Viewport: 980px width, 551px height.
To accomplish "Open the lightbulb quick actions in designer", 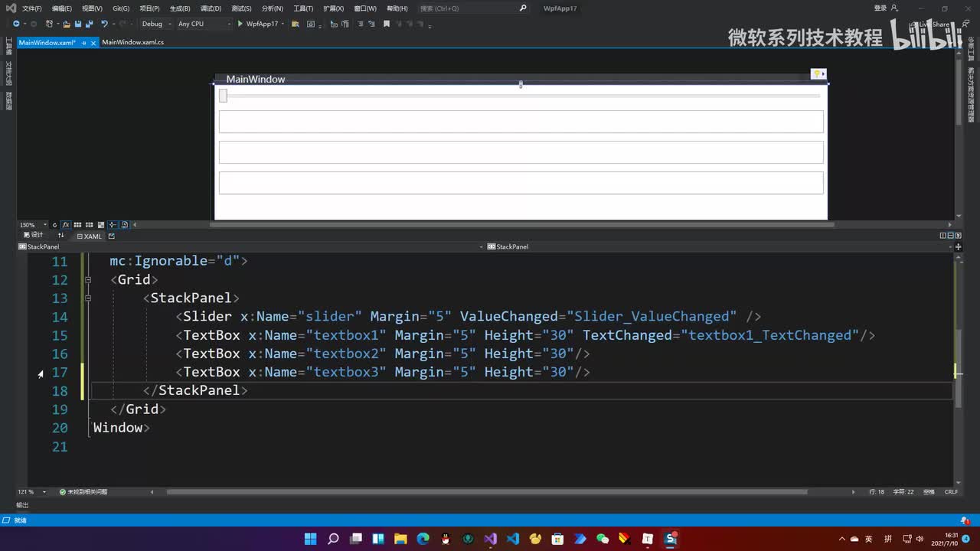I will point(818,74).
